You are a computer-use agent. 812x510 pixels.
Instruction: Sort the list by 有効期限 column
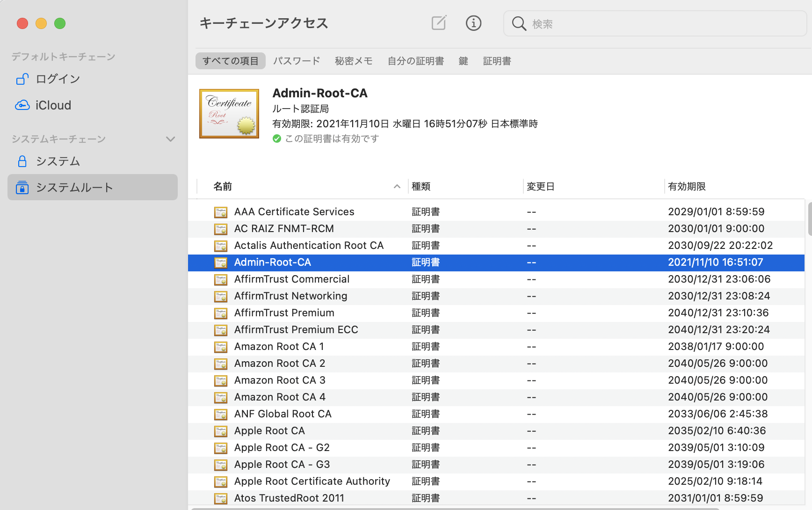687,186
